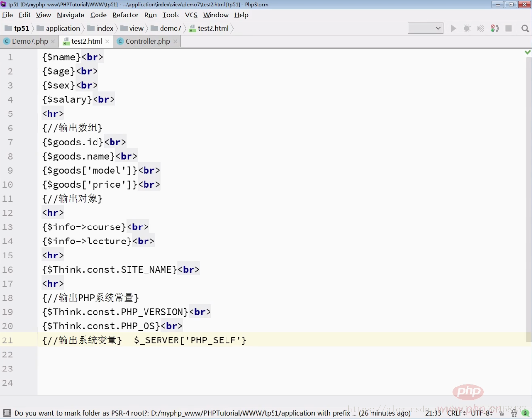Open the VCS menu

pos(191,15)
